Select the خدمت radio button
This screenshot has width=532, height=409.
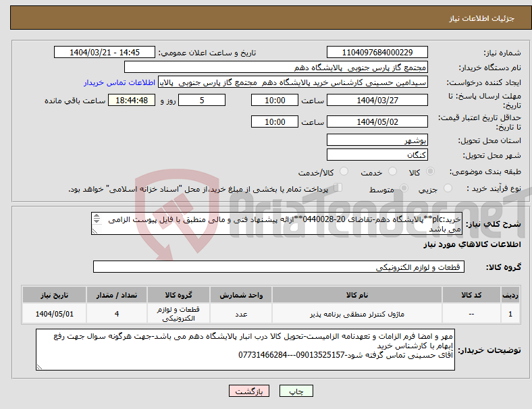(x=392, y=171)
